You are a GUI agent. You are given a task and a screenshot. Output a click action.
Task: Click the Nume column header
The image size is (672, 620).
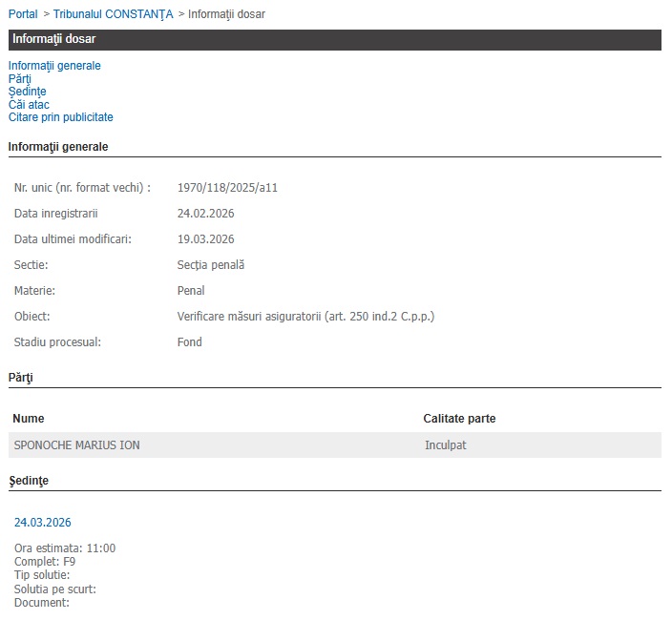[x=29, y=419]
